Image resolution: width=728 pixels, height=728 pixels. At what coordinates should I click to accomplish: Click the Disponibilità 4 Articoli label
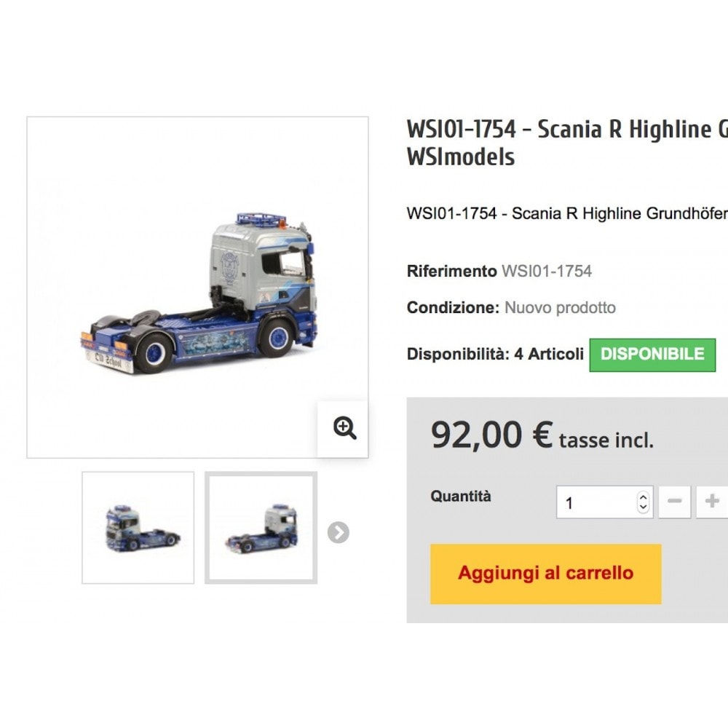(x=495, y=355)
